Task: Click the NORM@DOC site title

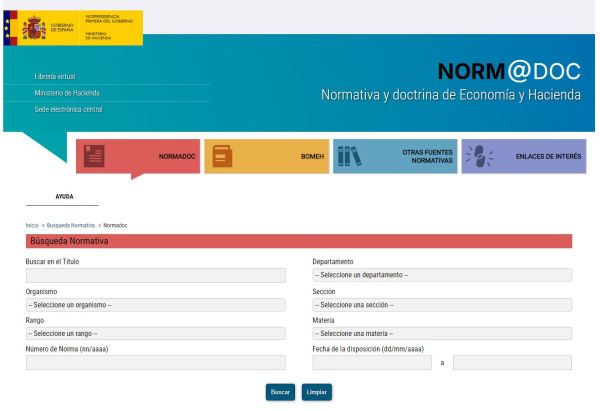Action: pos(509,71)
